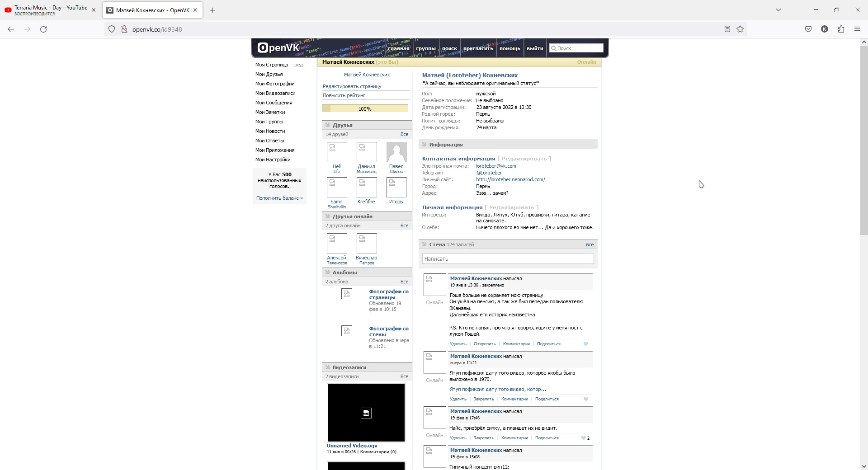Open the Фотографии со страницы album thumbnail
The image size is (868, 470).
[347, 294]
